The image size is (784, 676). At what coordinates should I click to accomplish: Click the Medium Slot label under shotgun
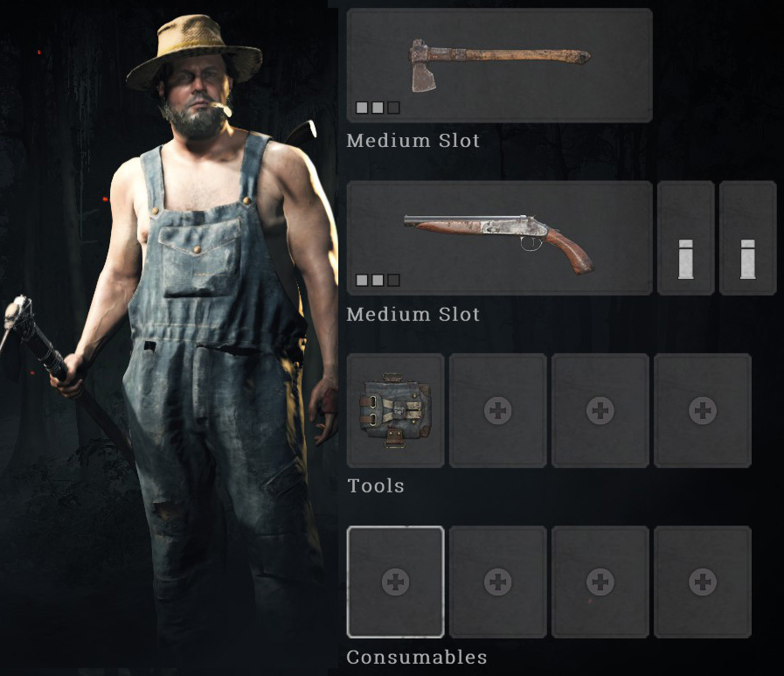413,314
